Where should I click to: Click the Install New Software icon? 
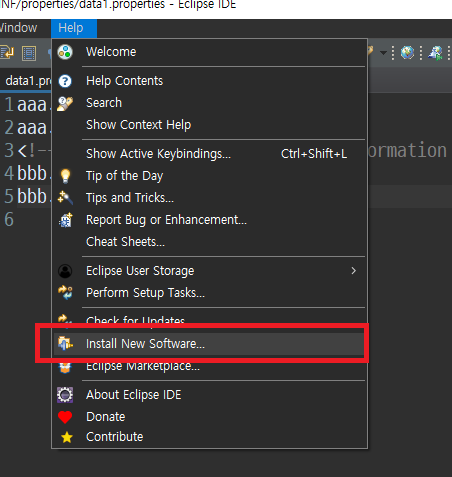coord(65,343)
